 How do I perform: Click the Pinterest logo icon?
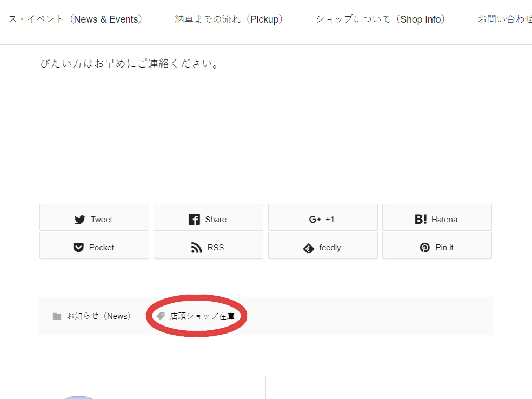click(x=424, y=248)
